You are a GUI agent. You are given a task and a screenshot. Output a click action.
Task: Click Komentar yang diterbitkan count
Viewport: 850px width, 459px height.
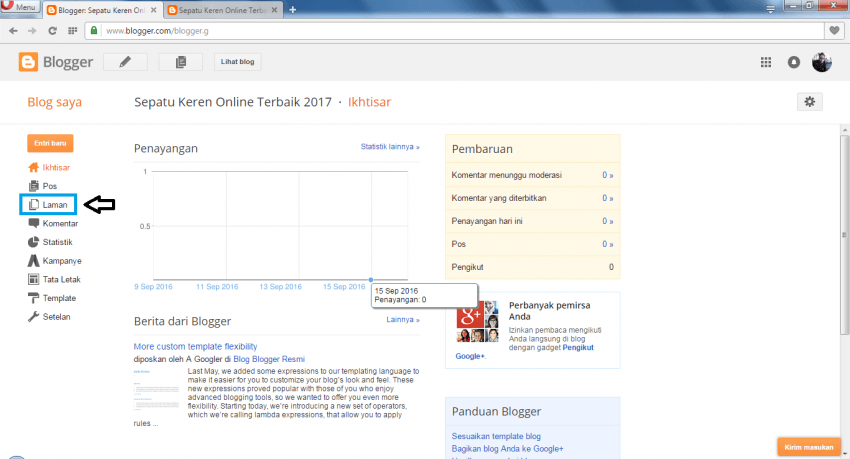click(x=608, y=198)
